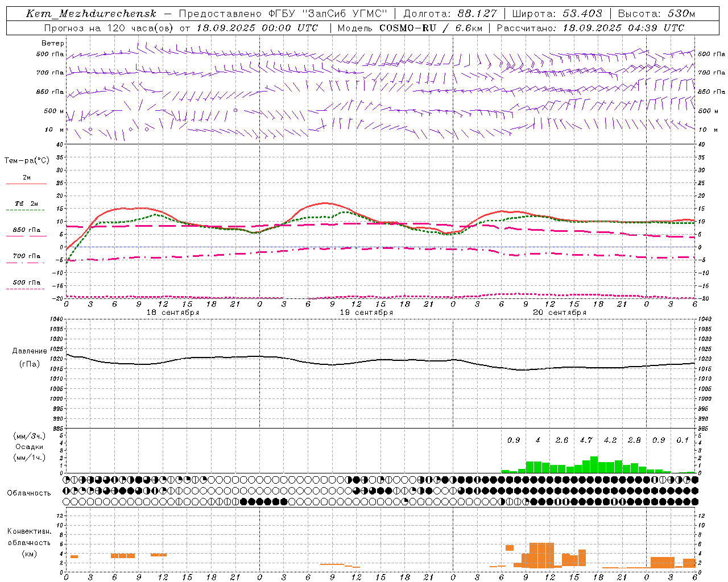Screen dimensions: 728x582
Task: Click the 2.8 three-hour precipitation value
Action: (x=634, y=440)
